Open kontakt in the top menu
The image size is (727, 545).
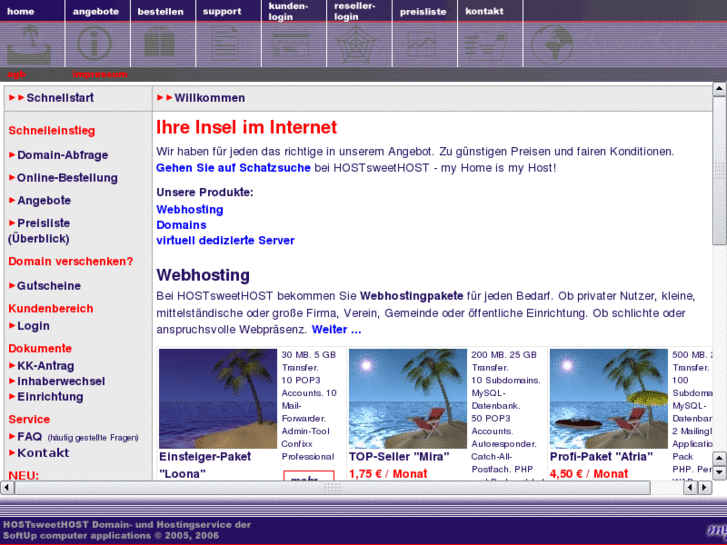click(484, 11)
